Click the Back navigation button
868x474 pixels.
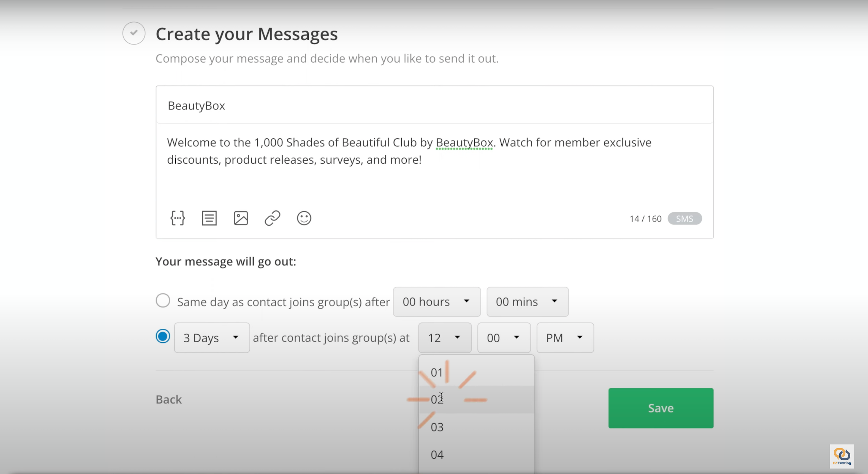(168, 399)
